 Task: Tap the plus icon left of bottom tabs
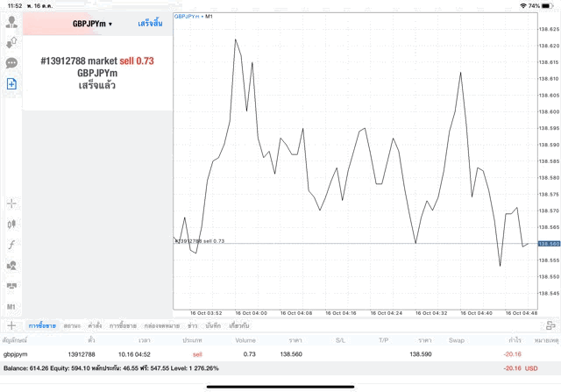click(x=11, y=325)
